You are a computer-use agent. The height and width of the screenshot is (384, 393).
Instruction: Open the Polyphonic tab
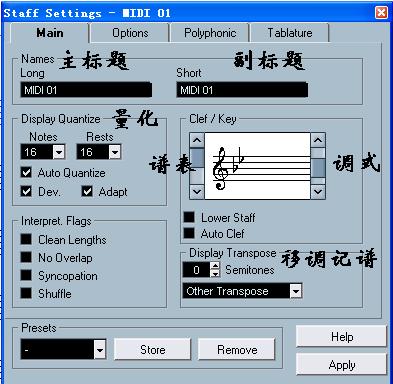tap(210, 33)
